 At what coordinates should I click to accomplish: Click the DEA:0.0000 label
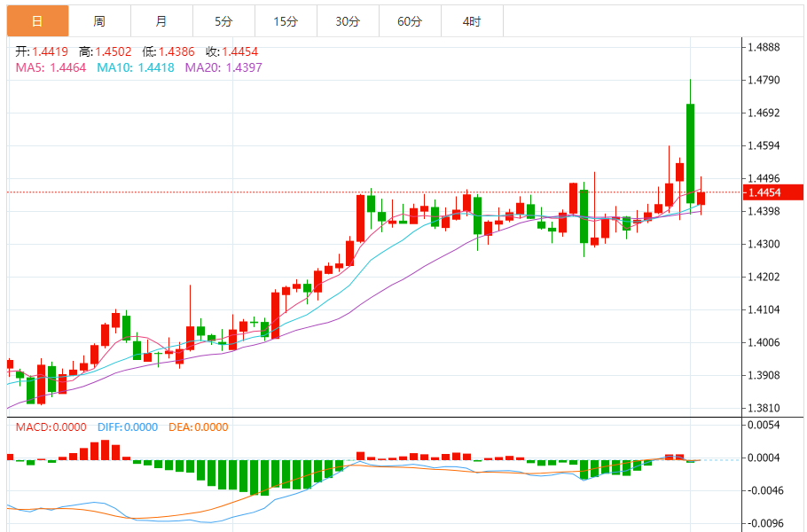(198, 427)
